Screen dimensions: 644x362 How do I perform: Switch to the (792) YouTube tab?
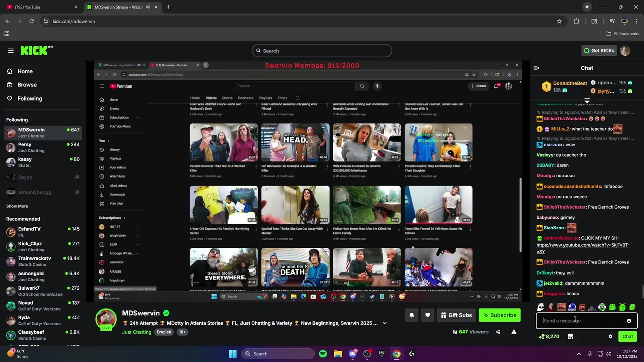[x=41, y=7]
